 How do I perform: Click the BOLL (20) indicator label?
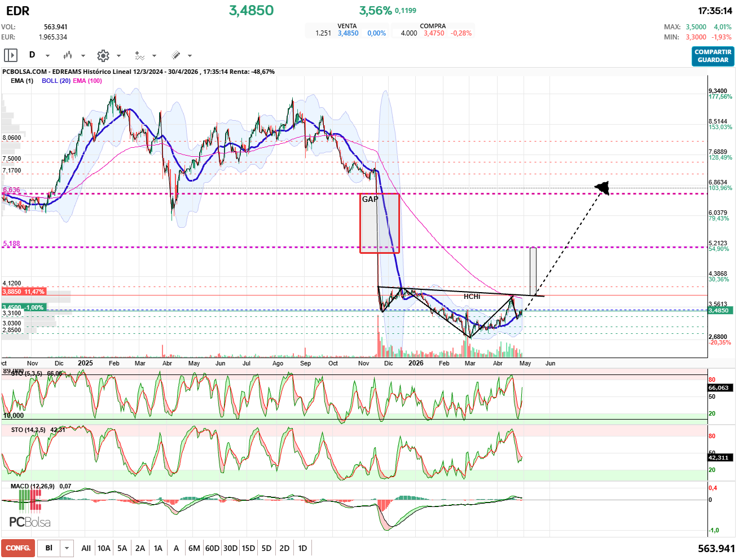tap(56, 81)
